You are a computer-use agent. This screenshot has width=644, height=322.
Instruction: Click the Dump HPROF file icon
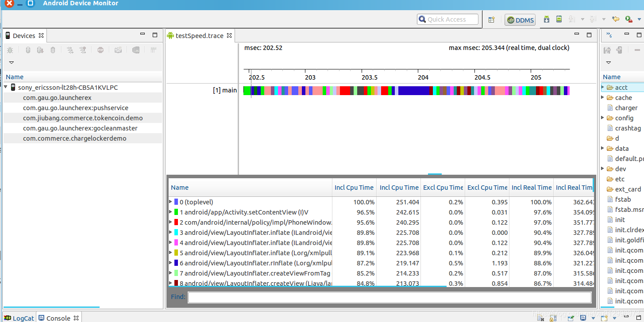pos(40,50)
